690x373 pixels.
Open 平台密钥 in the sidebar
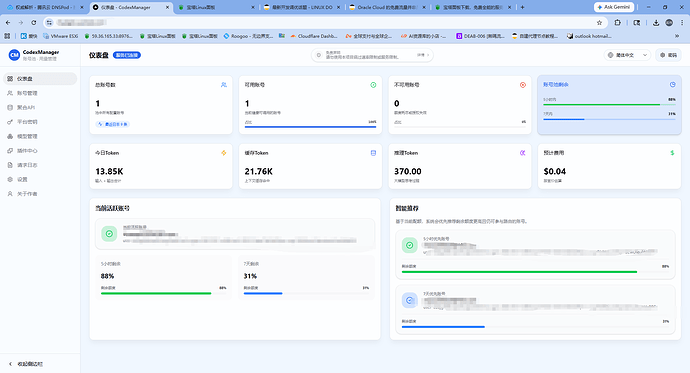tap(40, 122)
